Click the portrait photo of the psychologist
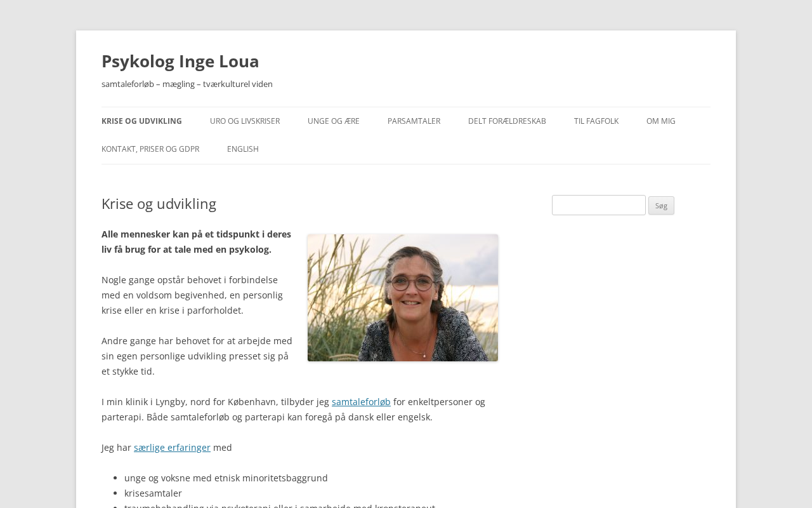 click(403, 298)
